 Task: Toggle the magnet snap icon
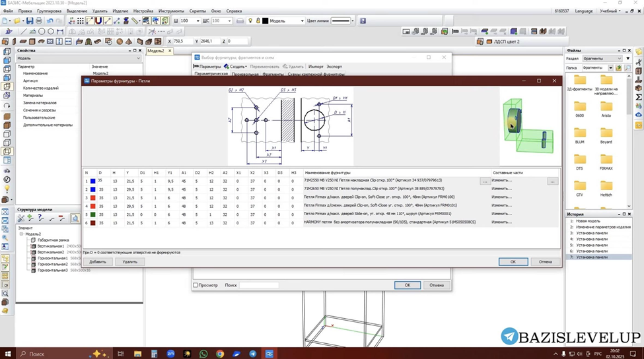coord(98,20)
